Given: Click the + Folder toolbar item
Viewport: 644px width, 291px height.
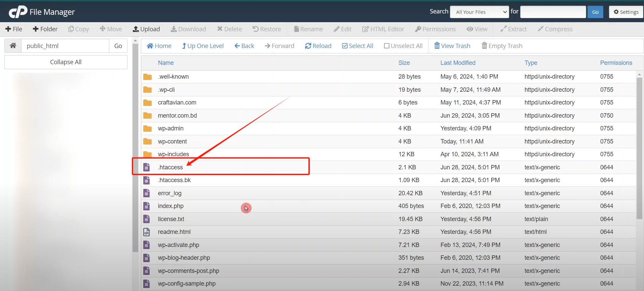Looking at the screenshot, I should point(45,29).
